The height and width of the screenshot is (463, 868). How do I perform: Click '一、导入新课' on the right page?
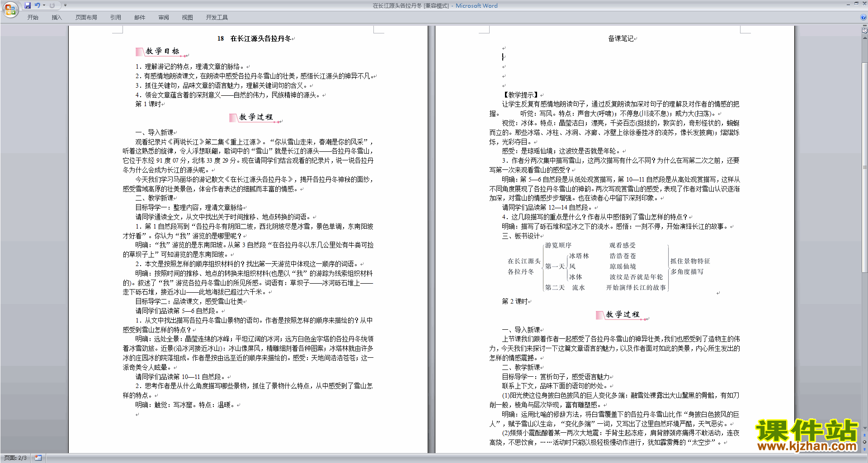(x=521, y=330)
